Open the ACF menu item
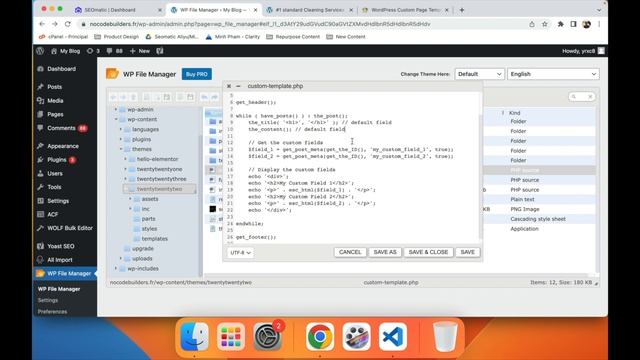The width and height of the screenshot is (640, 360). [53, 214]
